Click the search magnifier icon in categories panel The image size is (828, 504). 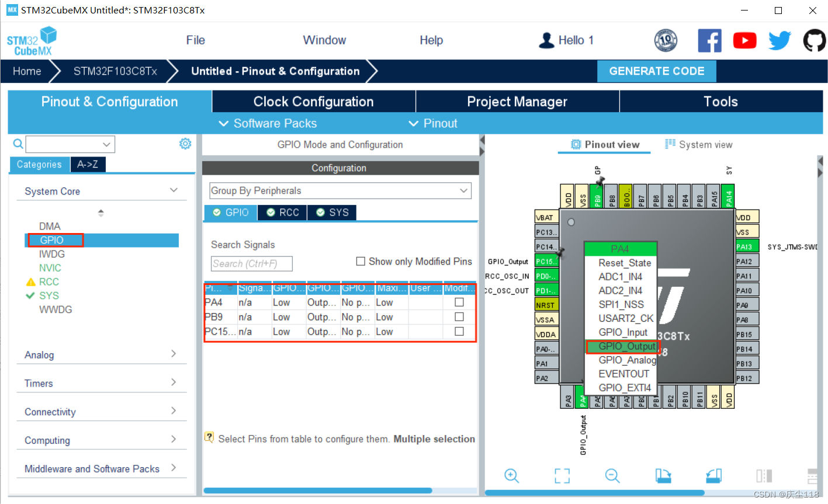point(18,144)
